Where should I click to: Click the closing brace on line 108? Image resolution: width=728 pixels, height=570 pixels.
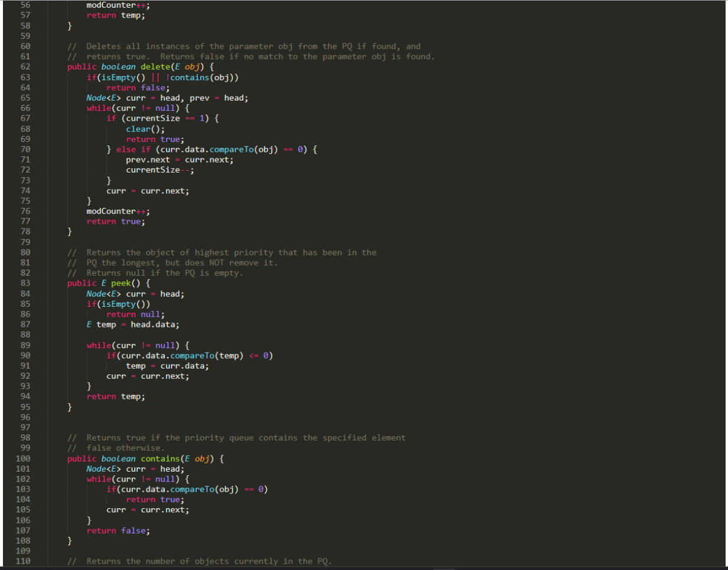point(69,541)
